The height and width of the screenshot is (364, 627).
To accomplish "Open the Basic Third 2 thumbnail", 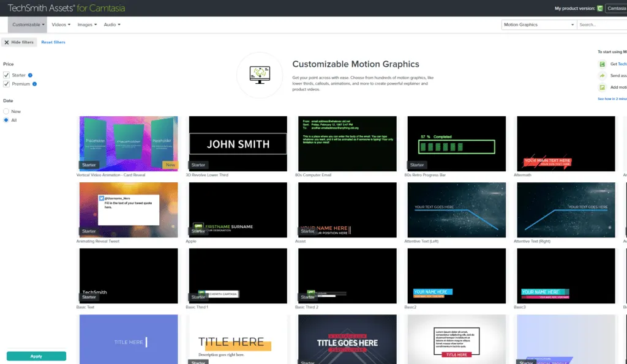I will pos(347,276).
